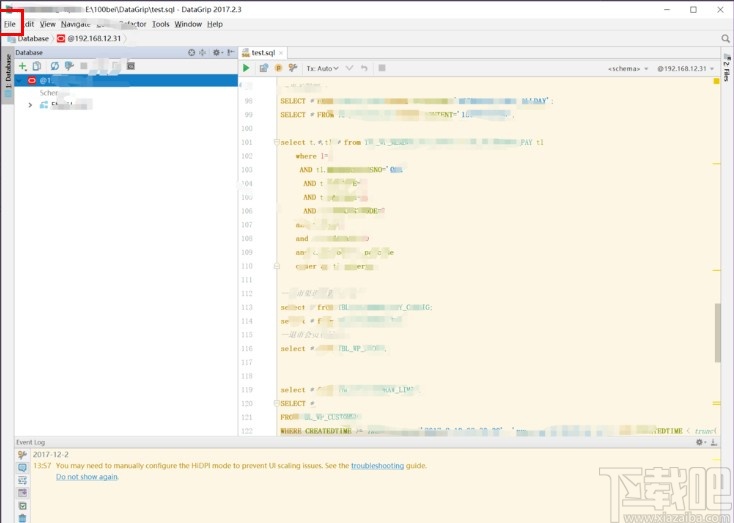Open the Window menu

[188, 24]
